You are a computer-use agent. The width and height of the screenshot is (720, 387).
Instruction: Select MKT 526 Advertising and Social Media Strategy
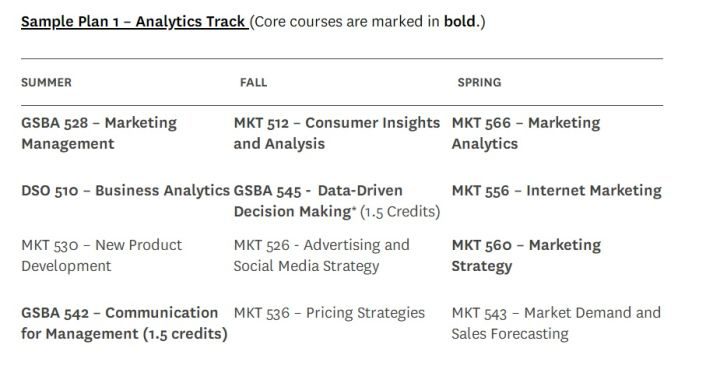321,255
